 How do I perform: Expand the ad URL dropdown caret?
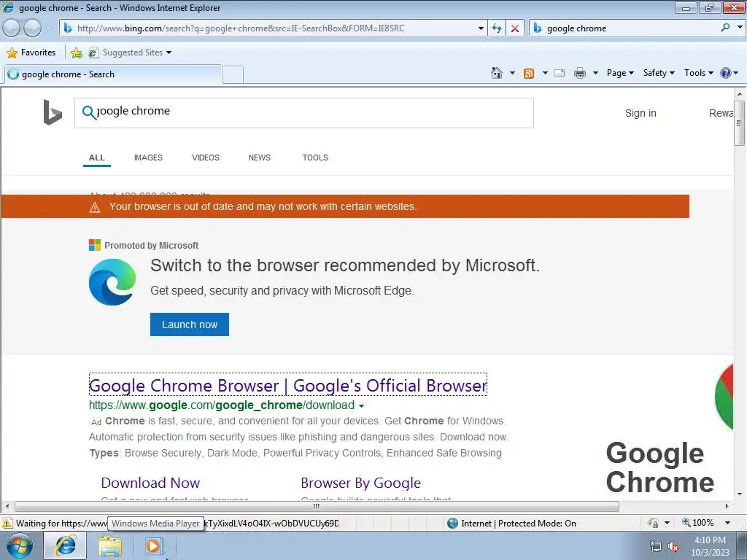361,406
